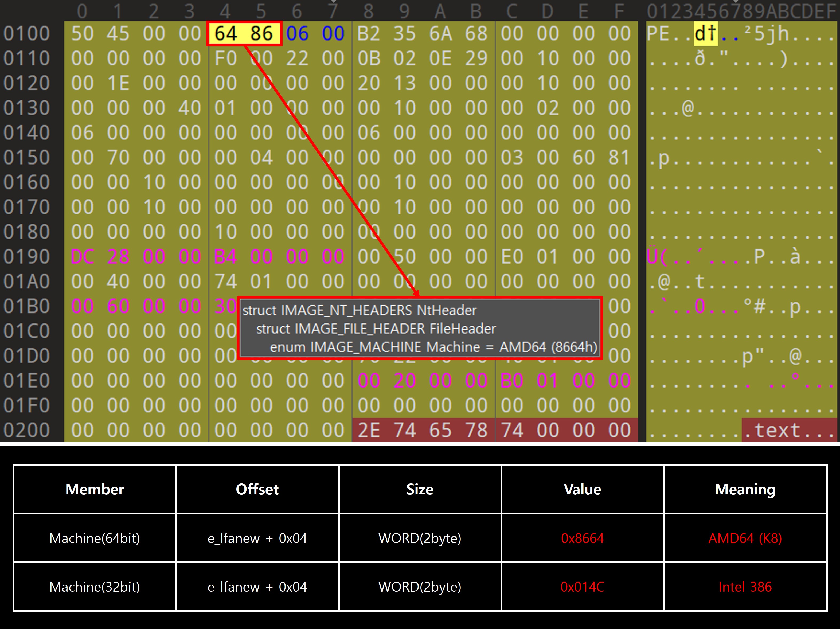Click the Machine(32bit) member cell
This screenshot has height=629, width=840.
(x=95, y=587)
